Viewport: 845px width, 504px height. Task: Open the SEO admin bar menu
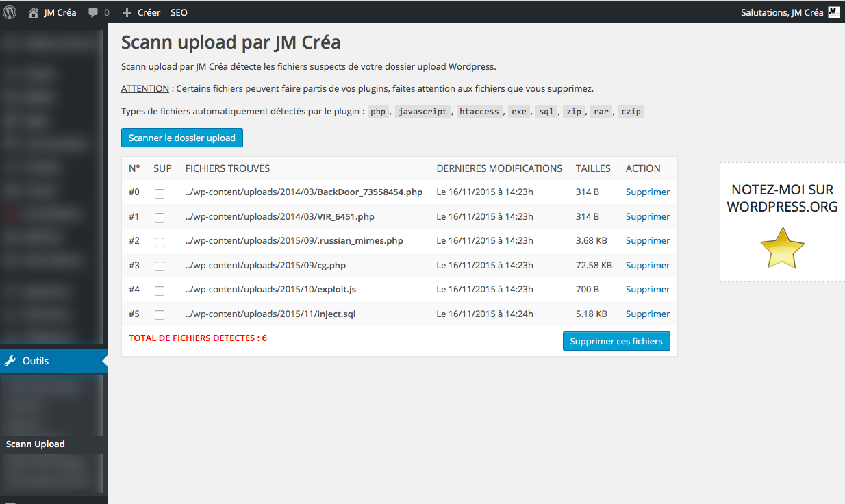tap(179, 12)
